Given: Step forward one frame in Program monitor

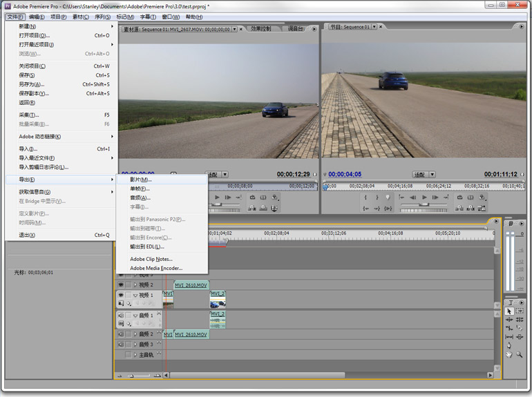Looking at the screenshot, I should (435, 197).
